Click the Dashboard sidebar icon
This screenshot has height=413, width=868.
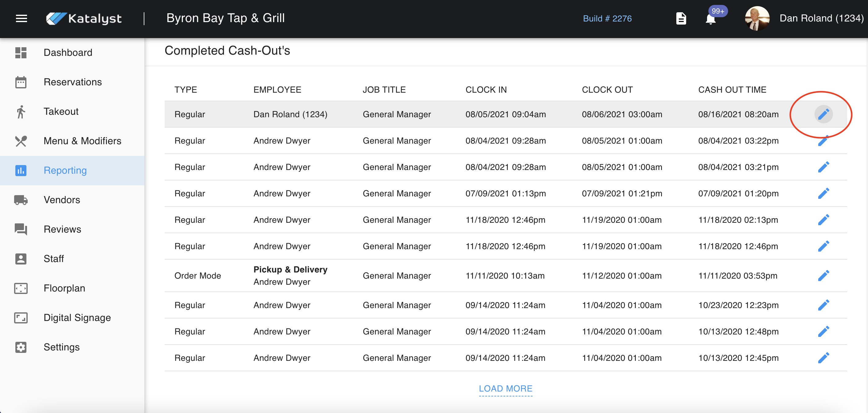[x=21, y=52]
